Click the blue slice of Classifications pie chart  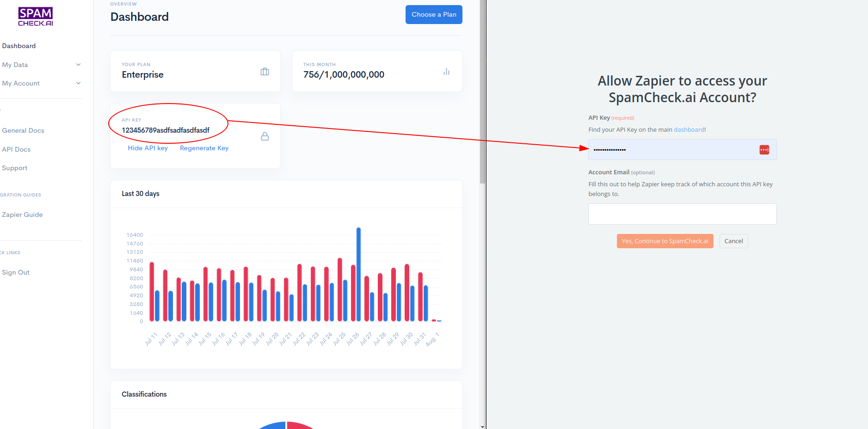273,425
